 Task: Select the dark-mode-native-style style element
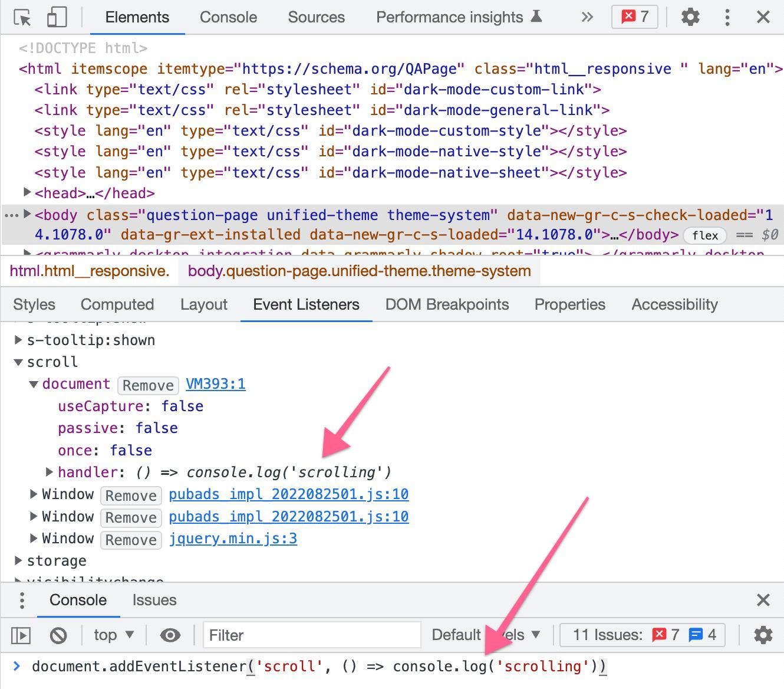coord(331,152)
